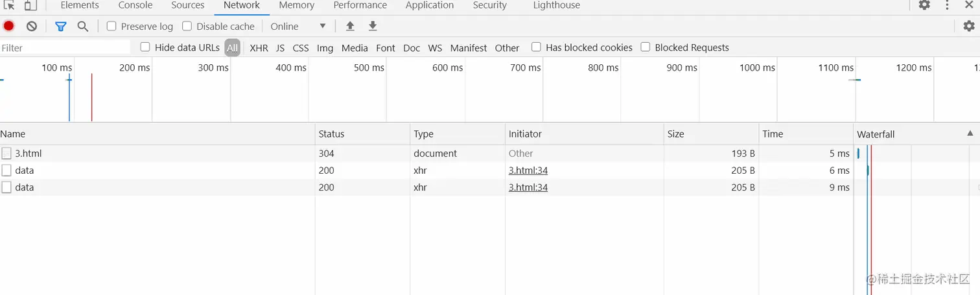Click the red record network log button
Screen dimensions: 980x295
(8, 26)
